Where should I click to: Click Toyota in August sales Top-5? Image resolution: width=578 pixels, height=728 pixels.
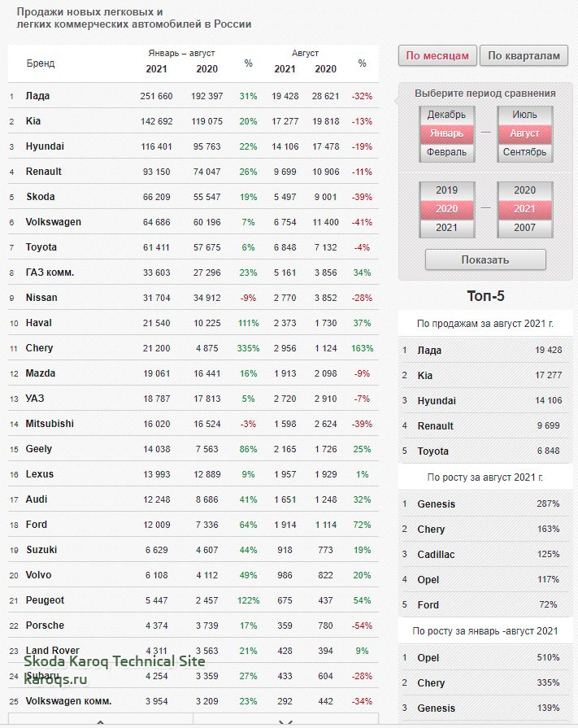[485, 451]
